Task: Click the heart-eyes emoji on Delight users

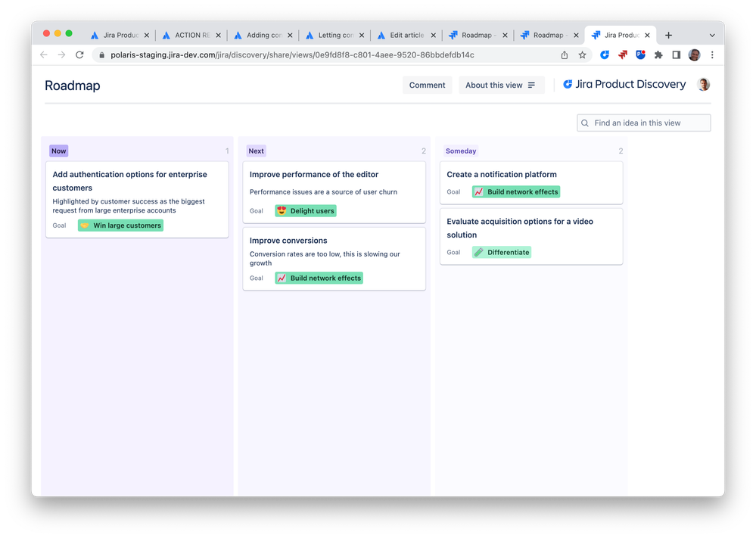Action: coord(282,210)
